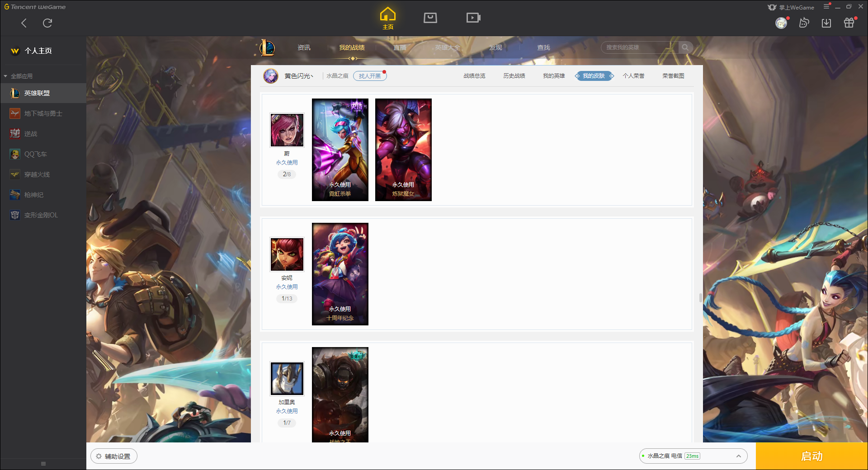Go back with the back arrow
Image resolution: width=868 pixels, height=470 pixels.
[24, 23]
